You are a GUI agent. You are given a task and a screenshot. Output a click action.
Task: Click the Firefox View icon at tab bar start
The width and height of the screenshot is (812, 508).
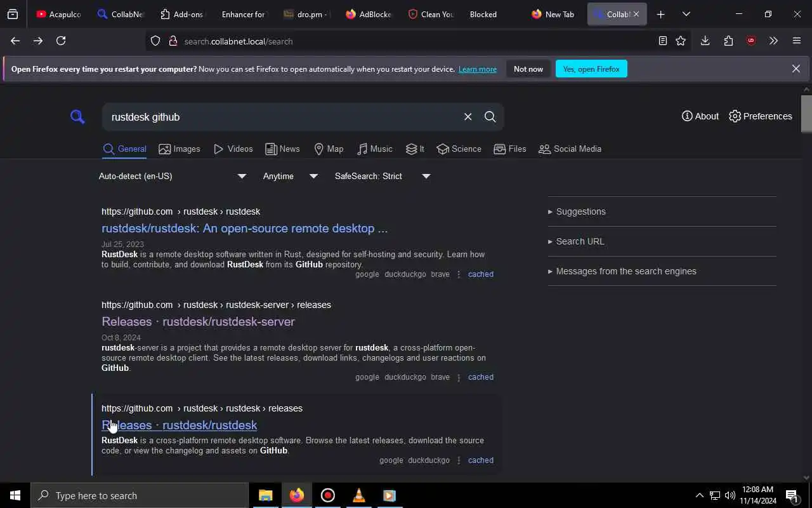pyautogui.click(x=13, y=14)
